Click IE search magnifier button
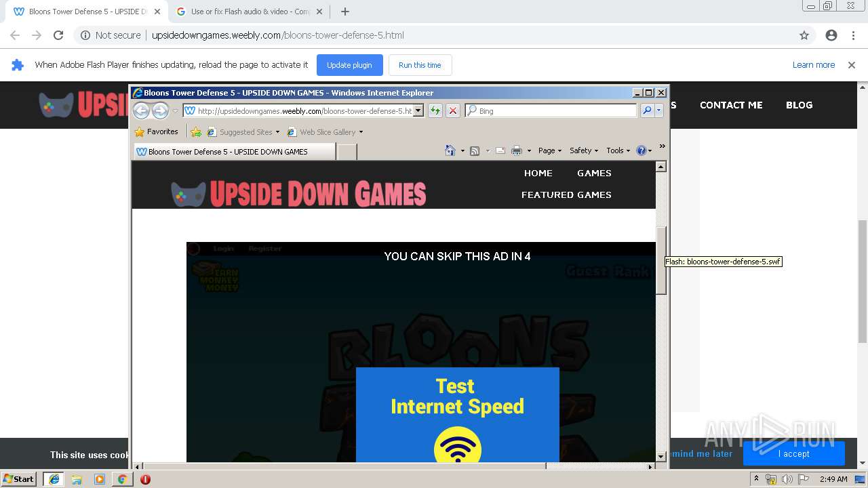Screen dimensions: 868x488 point(647,110)
